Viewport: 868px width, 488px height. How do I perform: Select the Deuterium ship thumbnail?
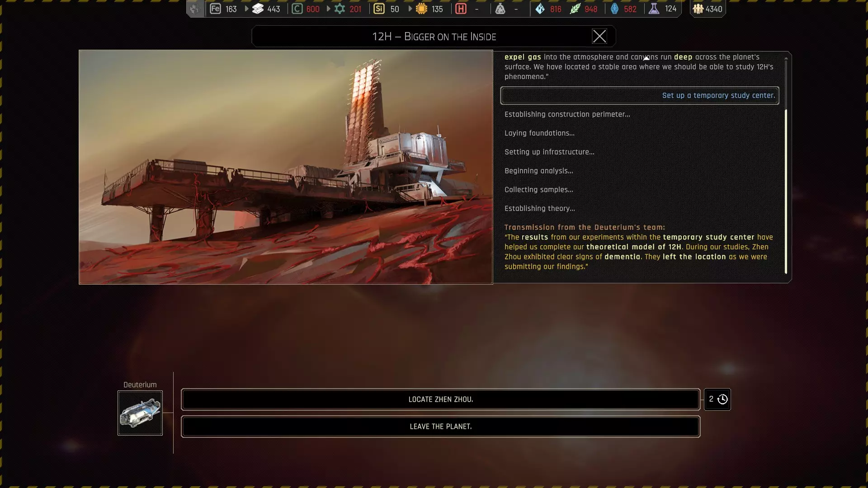tap(140, 413)
